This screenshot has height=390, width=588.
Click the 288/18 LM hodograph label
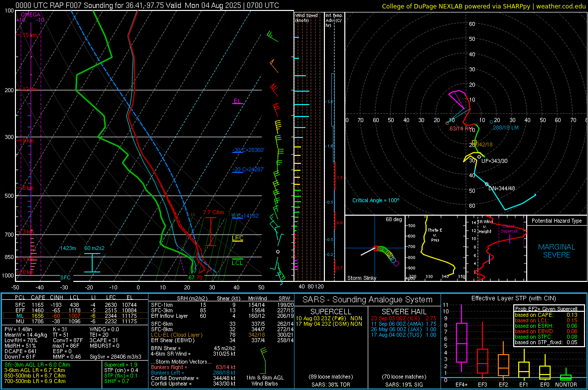(x=505, y=128)
